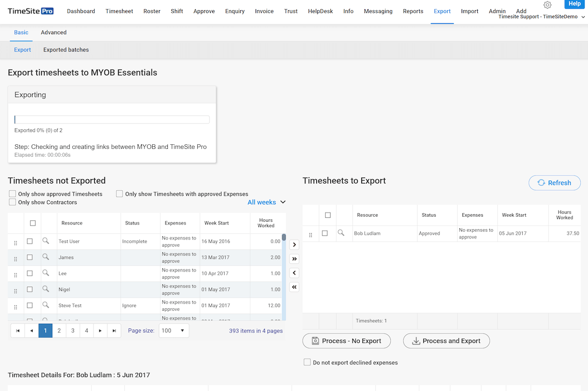
Task: Open settings gear icon in header
Action: pyautogui.click(x=547, y=5)
